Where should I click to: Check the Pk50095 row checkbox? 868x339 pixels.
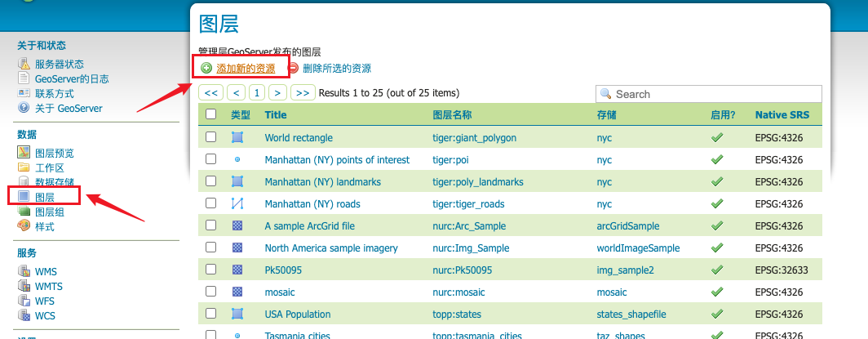point(211,270)
